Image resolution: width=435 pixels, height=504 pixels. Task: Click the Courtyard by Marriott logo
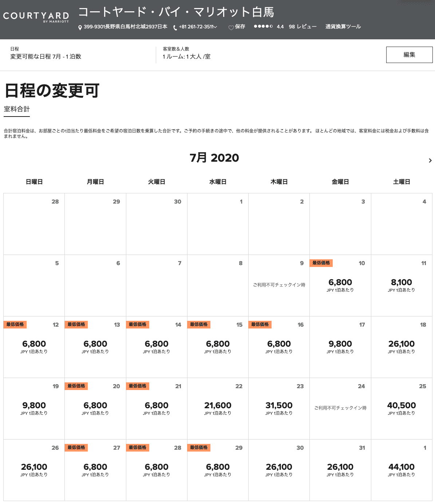36,17
